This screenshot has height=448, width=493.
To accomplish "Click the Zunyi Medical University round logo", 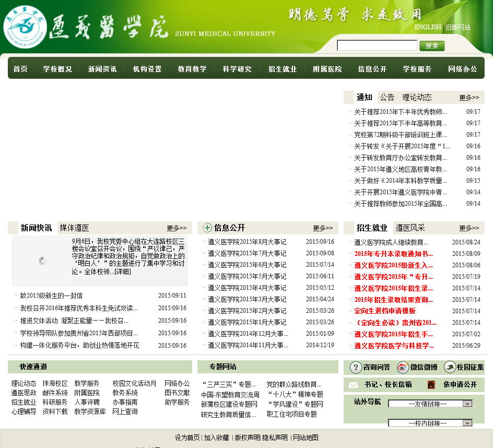I will coord(25,27).
